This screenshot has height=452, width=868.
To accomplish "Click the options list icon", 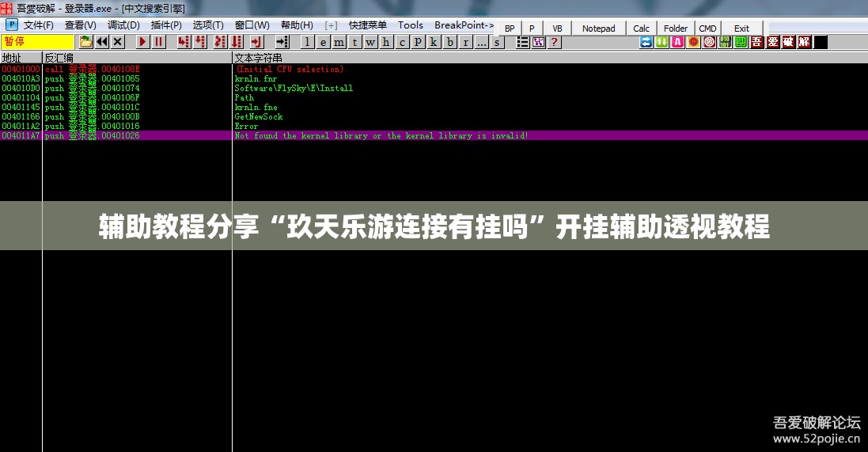I will (x=522, y=42).
